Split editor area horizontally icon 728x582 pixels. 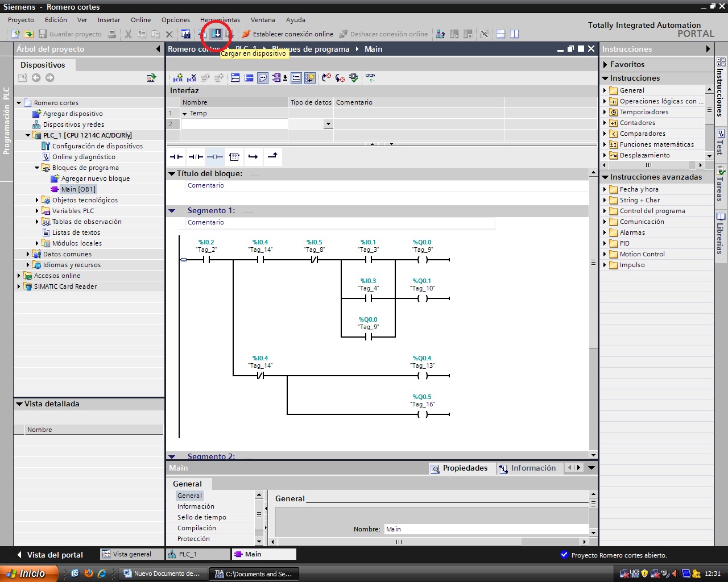tap(500, 34)
